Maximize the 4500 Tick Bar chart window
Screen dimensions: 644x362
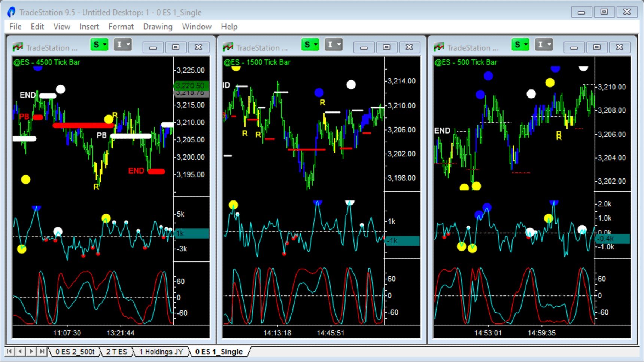[x=176, y=47]
